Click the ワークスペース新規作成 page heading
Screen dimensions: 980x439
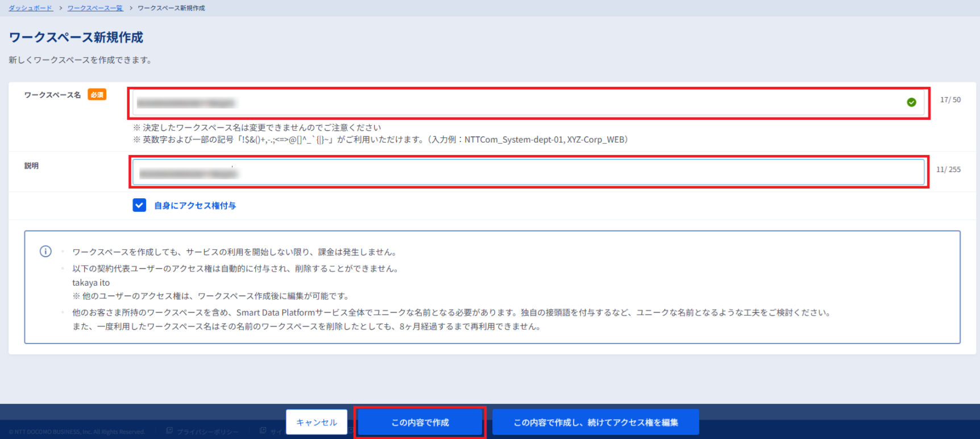(76, 37)
